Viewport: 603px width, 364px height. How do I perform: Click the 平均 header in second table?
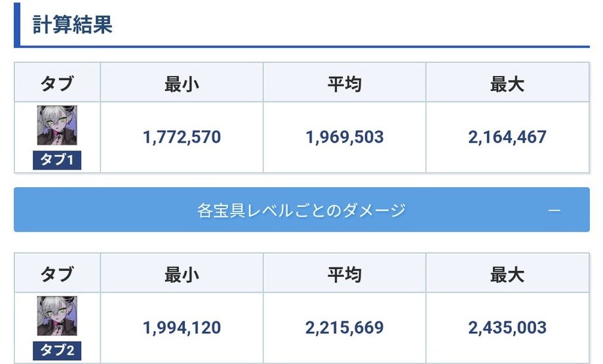(345, 274)
